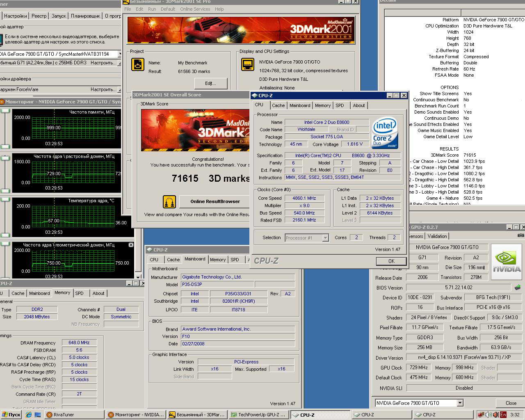Open the Online Services menu in 3DMark2001
The image size is (525, 420).
click(x=195, y=9)
